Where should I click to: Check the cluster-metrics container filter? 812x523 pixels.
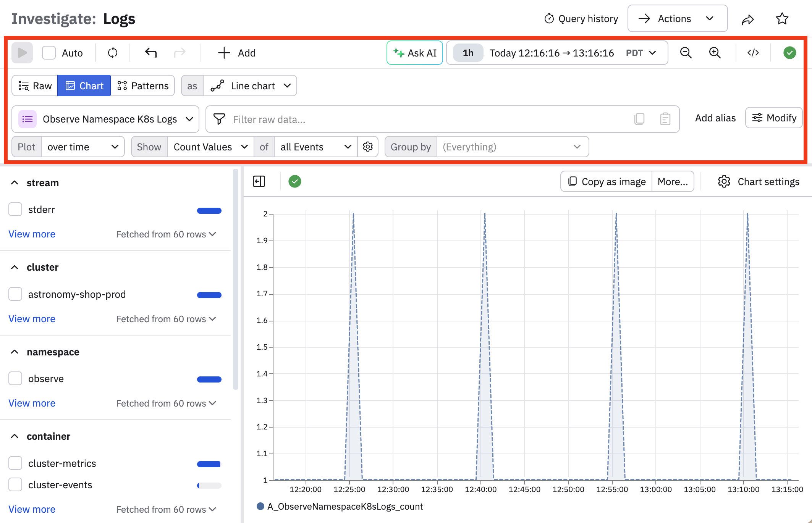point(15,463)
